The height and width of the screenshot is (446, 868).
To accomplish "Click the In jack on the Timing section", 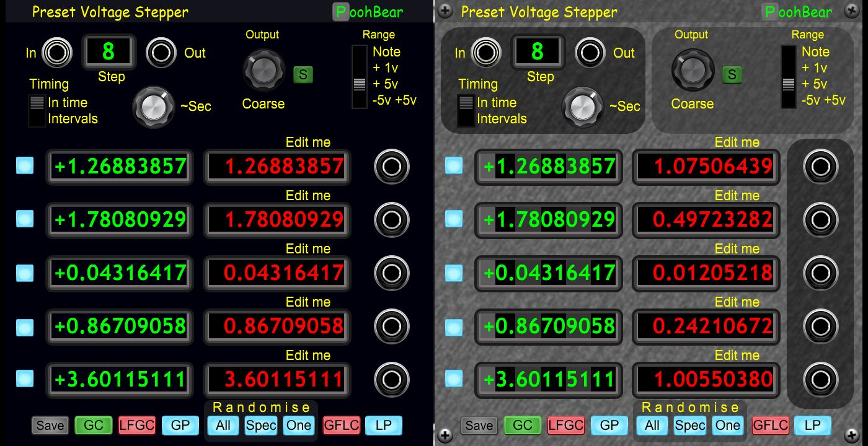I will [x=56, y=52].
